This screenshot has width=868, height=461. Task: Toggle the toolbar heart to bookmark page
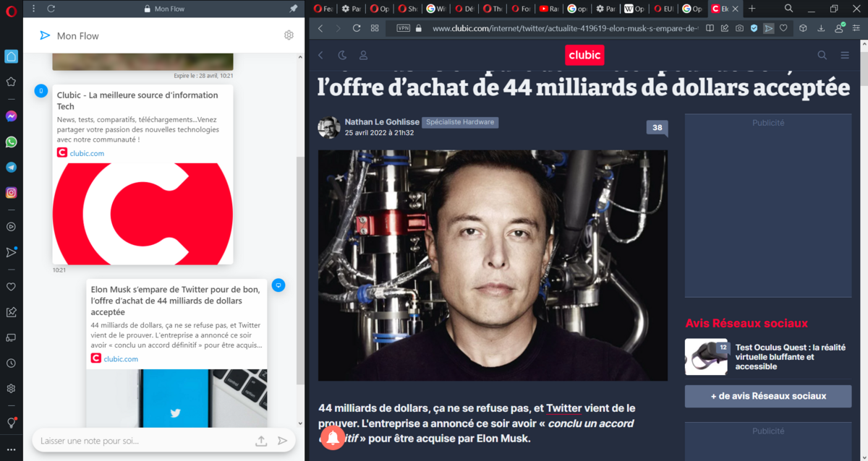[783, 28]
